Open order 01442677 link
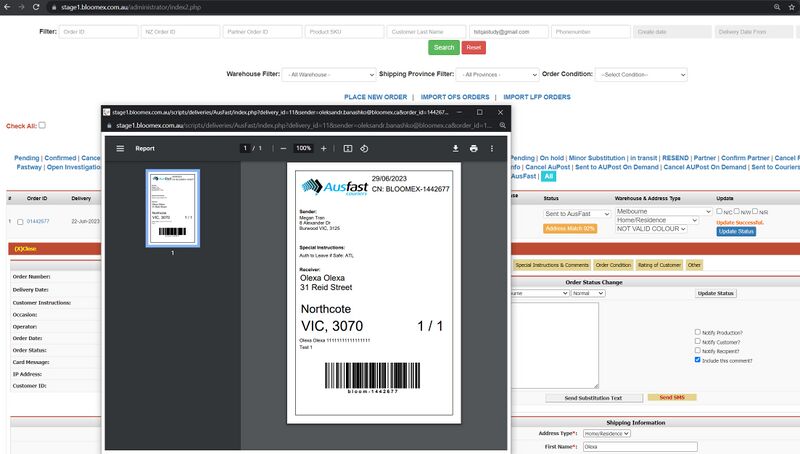The image size is (800, 454). tap(38, 221)
